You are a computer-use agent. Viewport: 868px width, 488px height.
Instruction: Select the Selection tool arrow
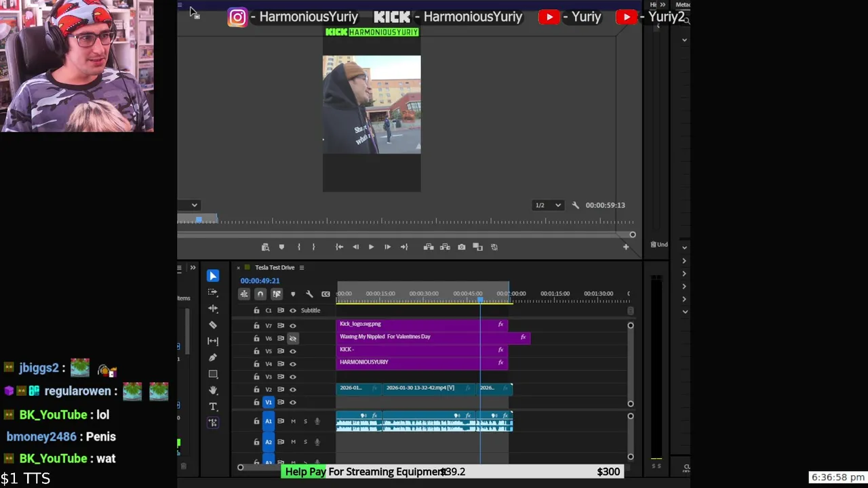(x=213, y=276)
